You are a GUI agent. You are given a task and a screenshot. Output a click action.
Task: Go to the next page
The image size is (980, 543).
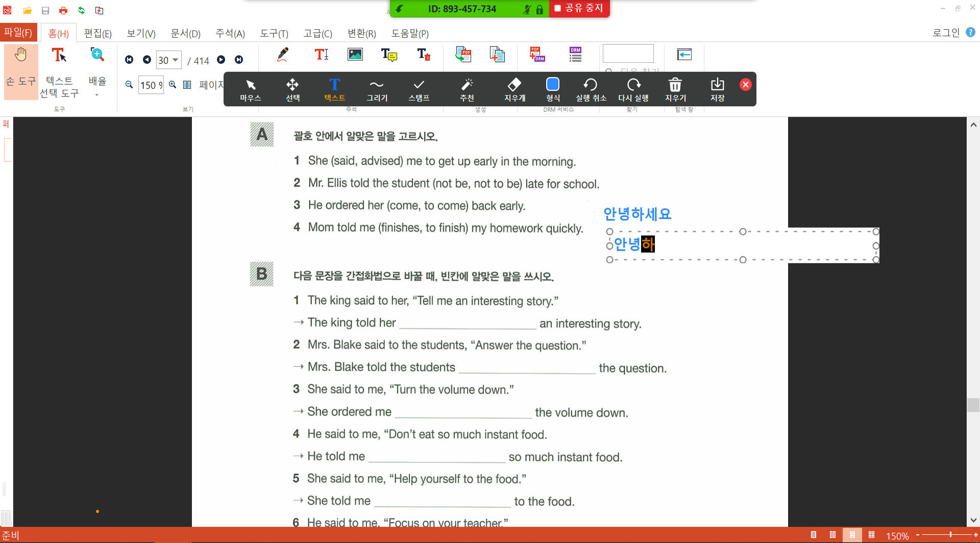(221, 60)
